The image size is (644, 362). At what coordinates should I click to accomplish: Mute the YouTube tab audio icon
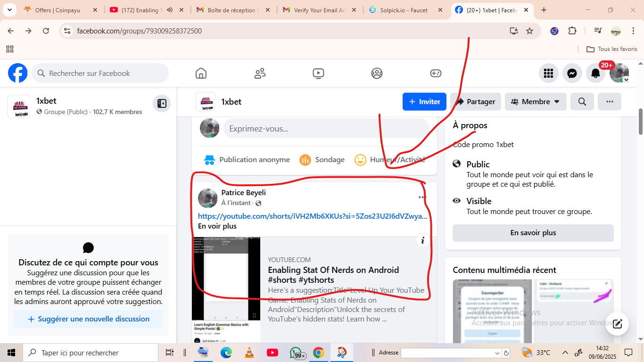coord(169,10)
